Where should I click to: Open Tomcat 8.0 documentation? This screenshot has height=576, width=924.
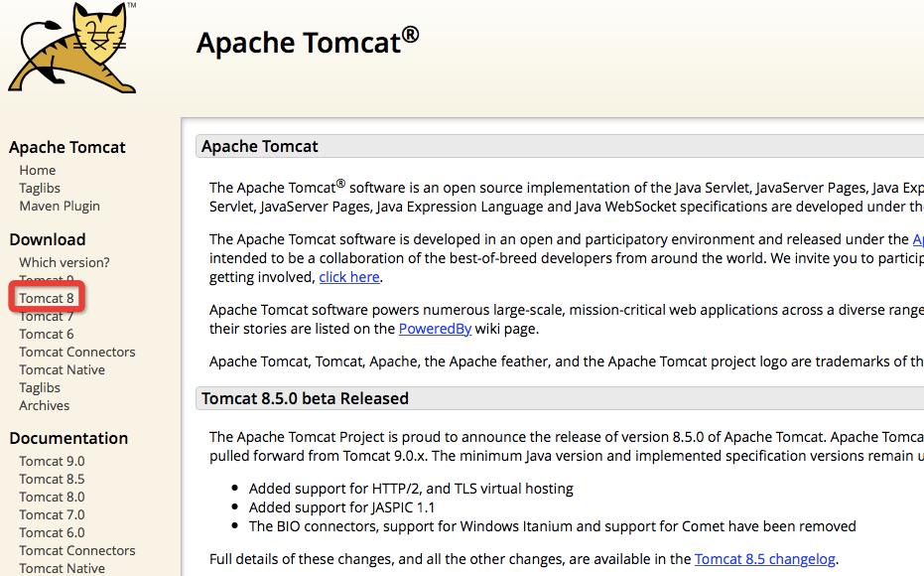click(52, 497)
